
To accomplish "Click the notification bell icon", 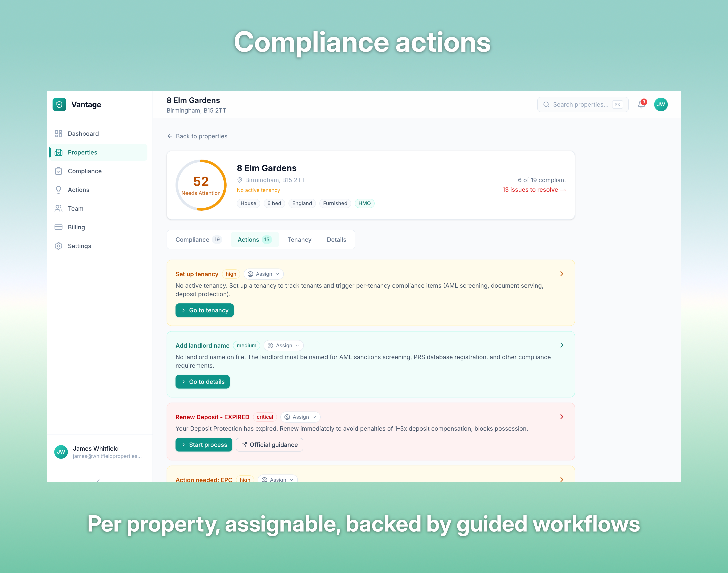I will (x=641, y=104).
